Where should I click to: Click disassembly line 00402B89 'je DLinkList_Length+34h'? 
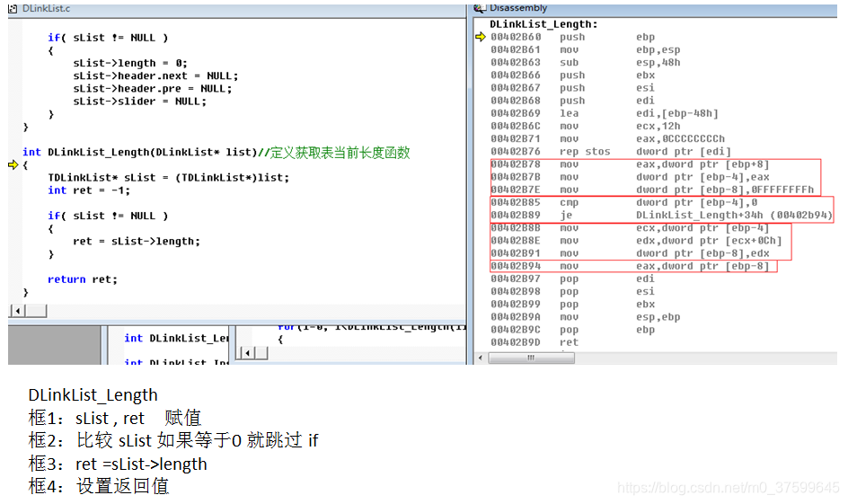coord(661,216)
